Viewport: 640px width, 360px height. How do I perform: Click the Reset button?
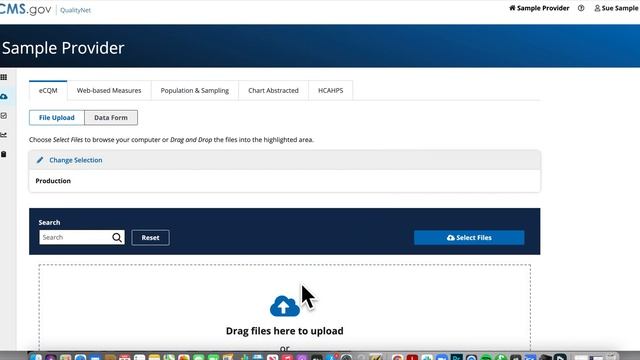(151, 238)
